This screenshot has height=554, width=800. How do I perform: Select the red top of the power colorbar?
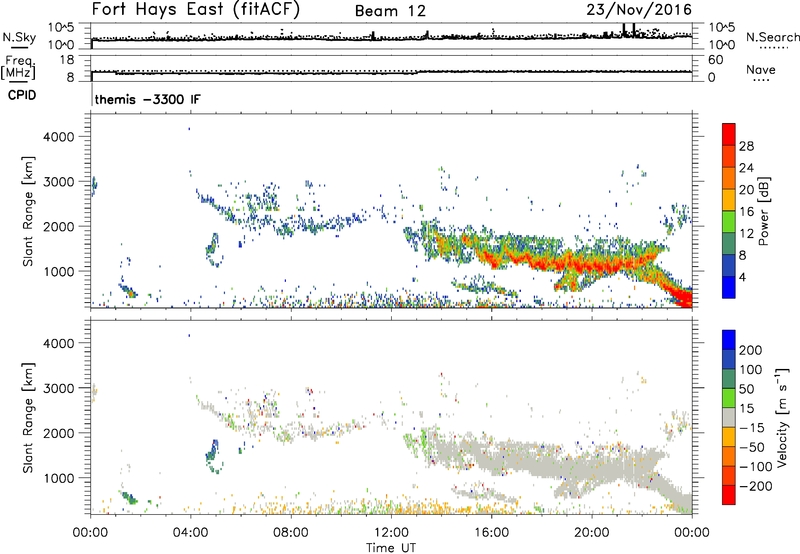coord(729,134)
